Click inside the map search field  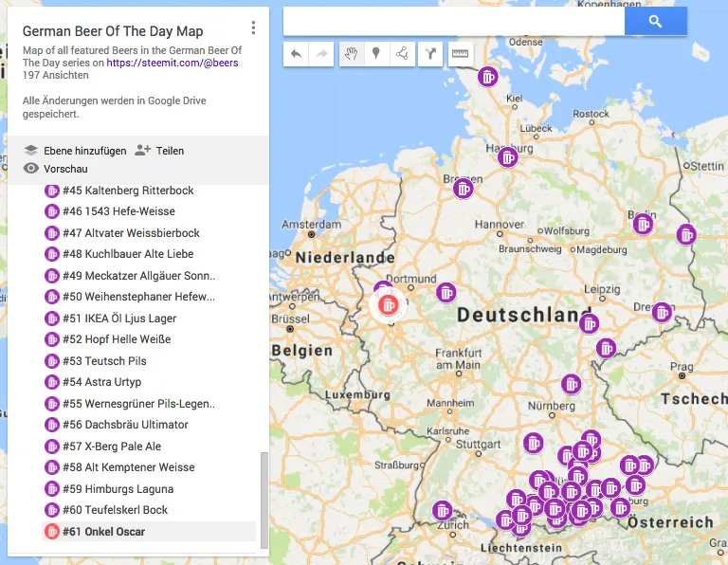[x=454, y=22]
